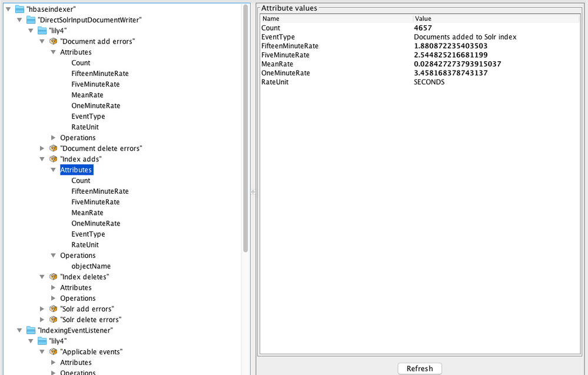The height and width of the screenshot is (375, 588).
Task: Collapse the "Index deletes" node
Action: tap(42, 277)
